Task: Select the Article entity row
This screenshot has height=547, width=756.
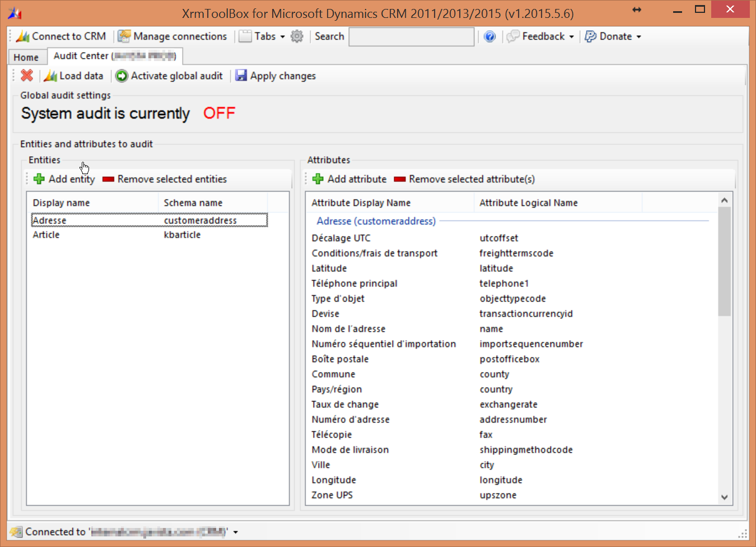Action: point(150,235)
